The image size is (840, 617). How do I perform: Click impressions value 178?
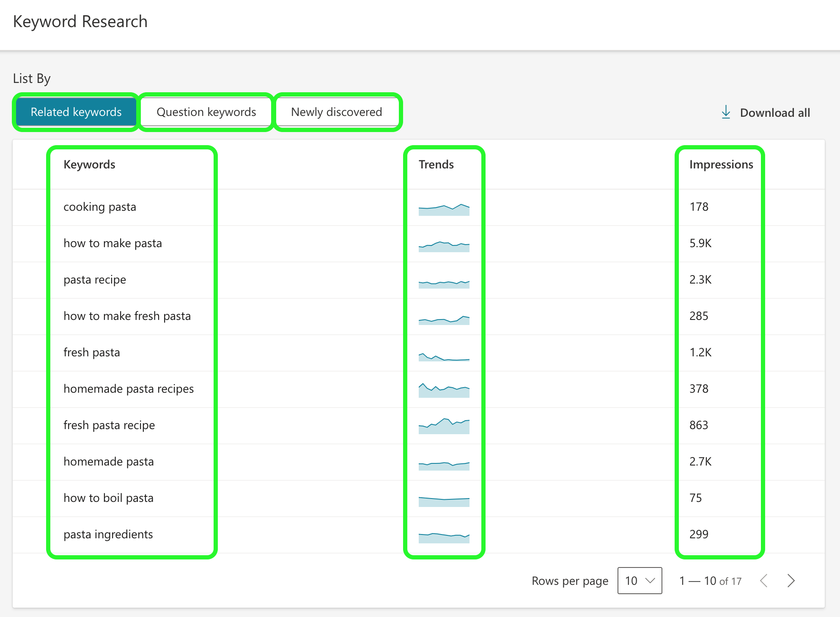699,207
